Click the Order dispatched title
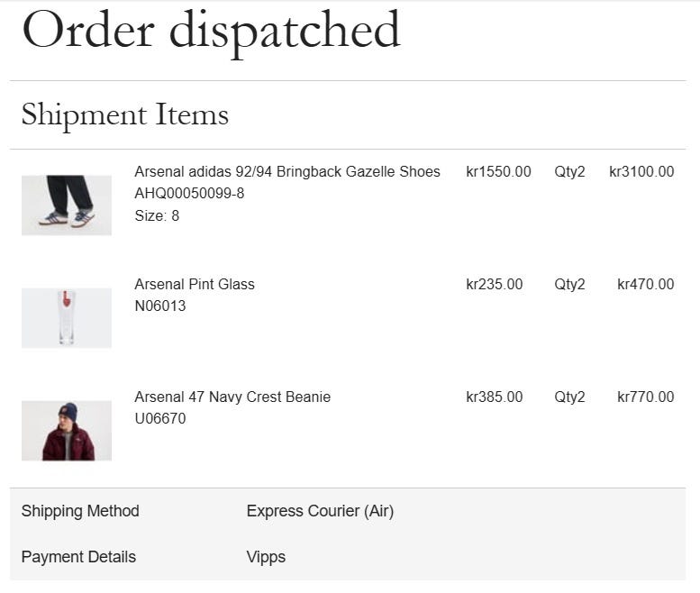 coord(211,30)
